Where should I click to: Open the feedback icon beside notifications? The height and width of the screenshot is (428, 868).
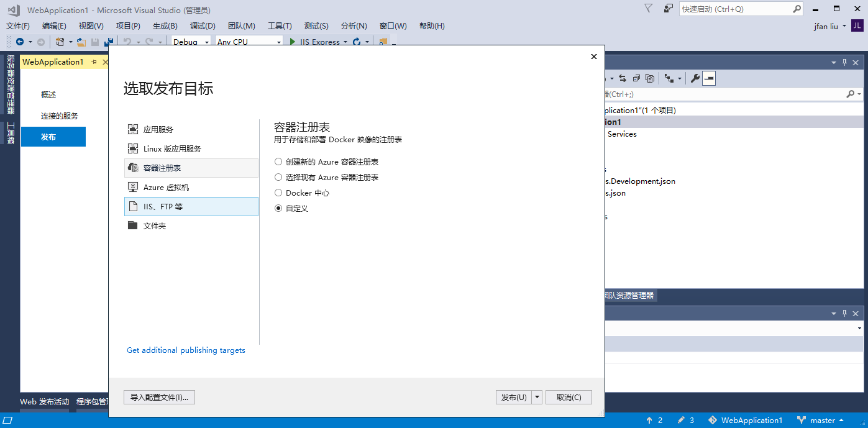click(669, 8)
